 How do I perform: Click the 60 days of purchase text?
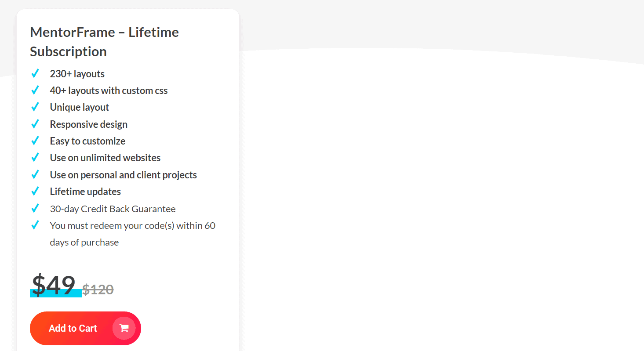(x=84, y=242)
